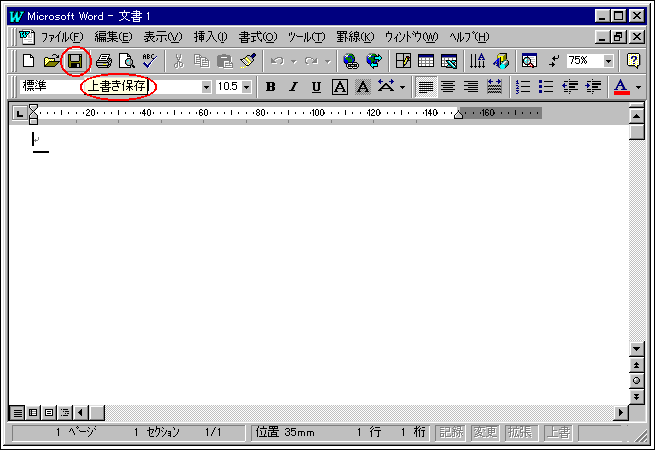Screen dimensions: 655x450
Task: Open the 挿入(I) menu
Action: [x=210, y=37]
